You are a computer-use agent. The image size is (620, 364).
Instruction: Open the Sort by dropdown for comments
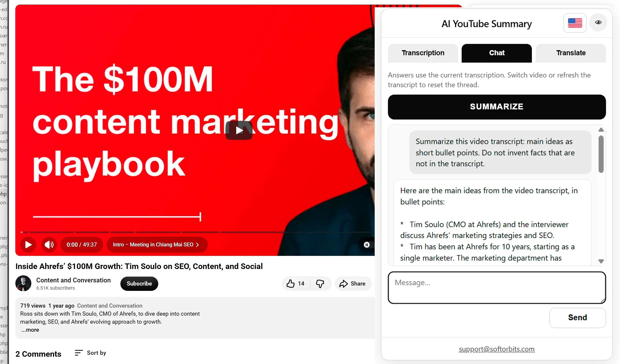click(x=96, y=353)
